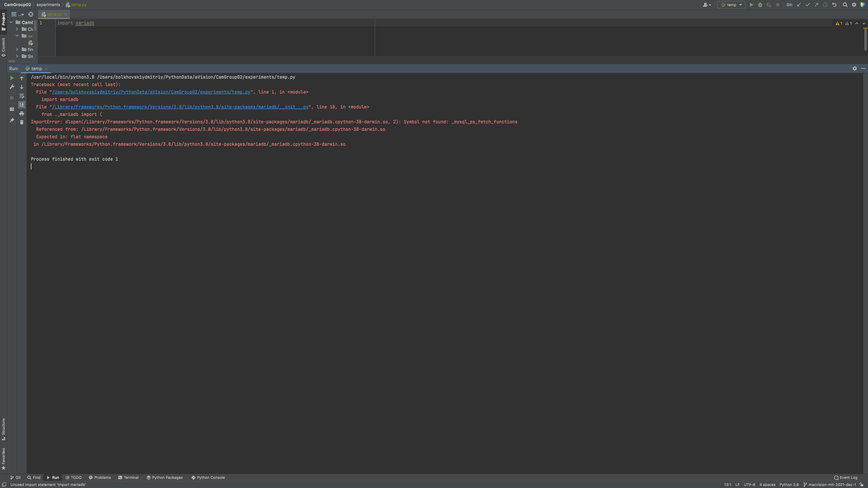Expand the fin folder in project tree
Image resolution: width=868 pixels, height=488 pixels.
pos(17,49)
